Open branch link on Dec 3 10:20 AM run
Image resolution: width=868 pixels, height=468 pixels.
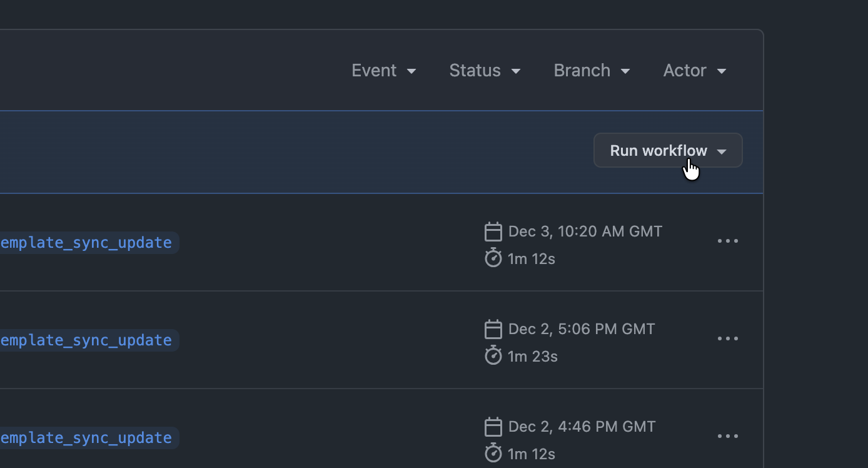pos(86,243)
